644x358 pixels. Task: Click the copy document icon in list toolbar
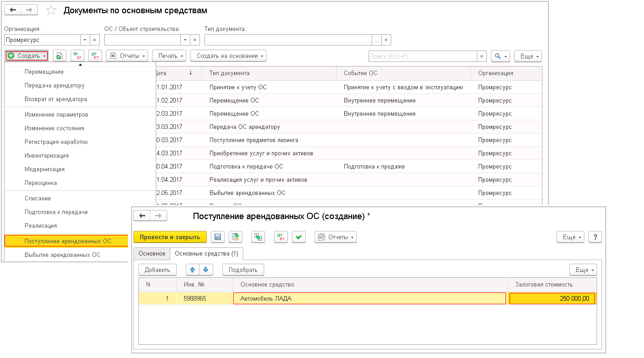[x=60, y=56]
